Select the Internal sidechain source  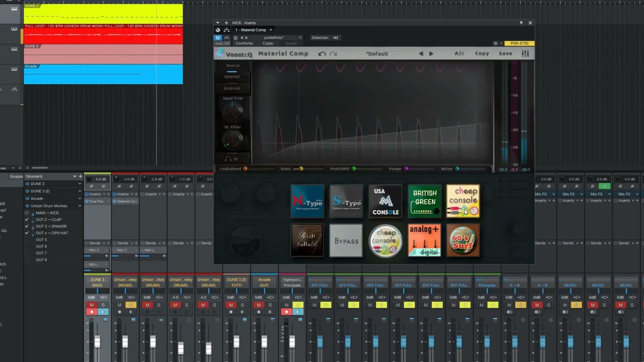pyautogui.click(x=232, y=77)
